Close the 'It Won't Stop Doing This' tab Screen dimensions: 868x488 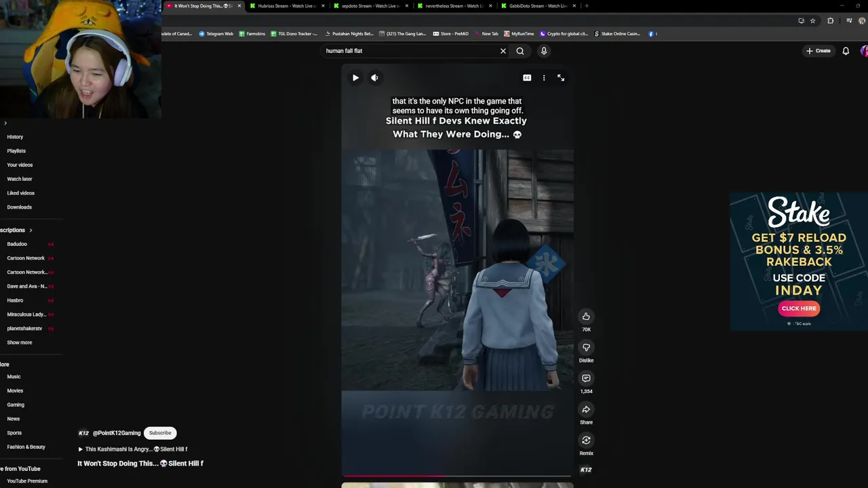[239, 6]
